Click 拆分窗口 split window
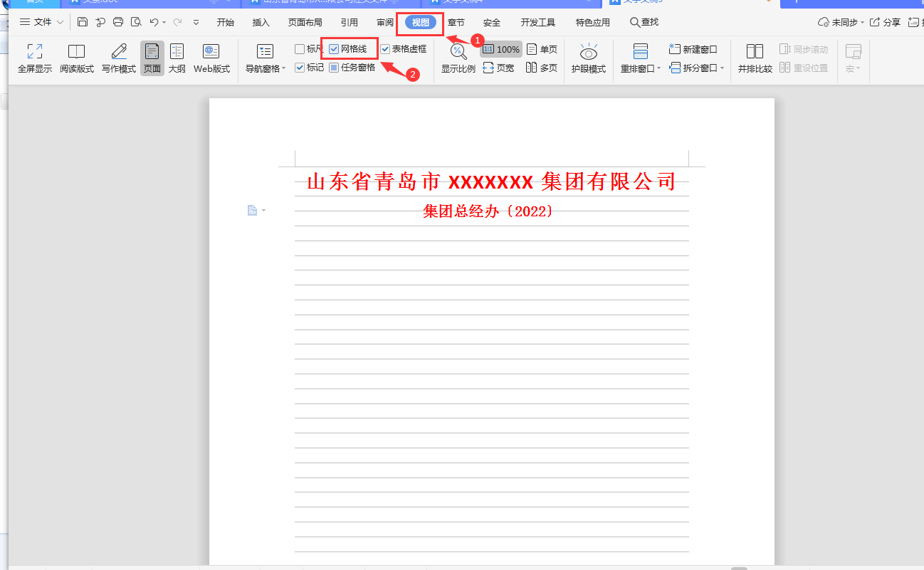924x570 pixels. [693, 68]
